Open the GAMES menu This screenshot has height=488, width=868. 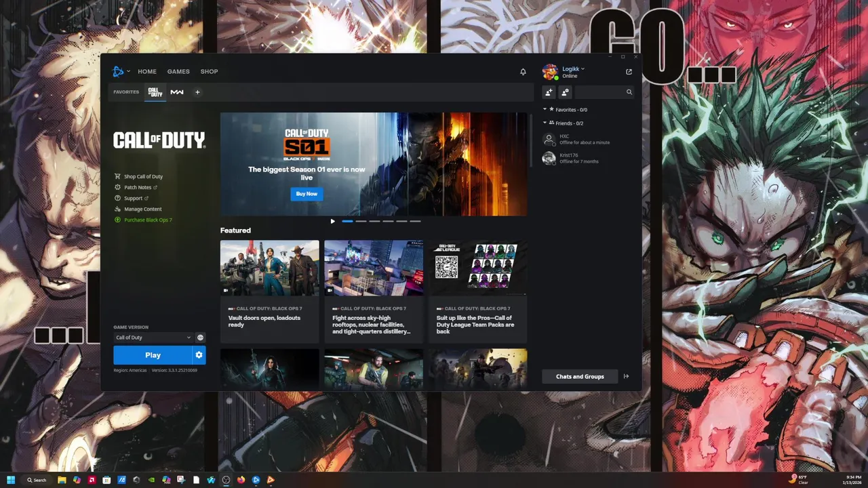[x=178, y=71]
